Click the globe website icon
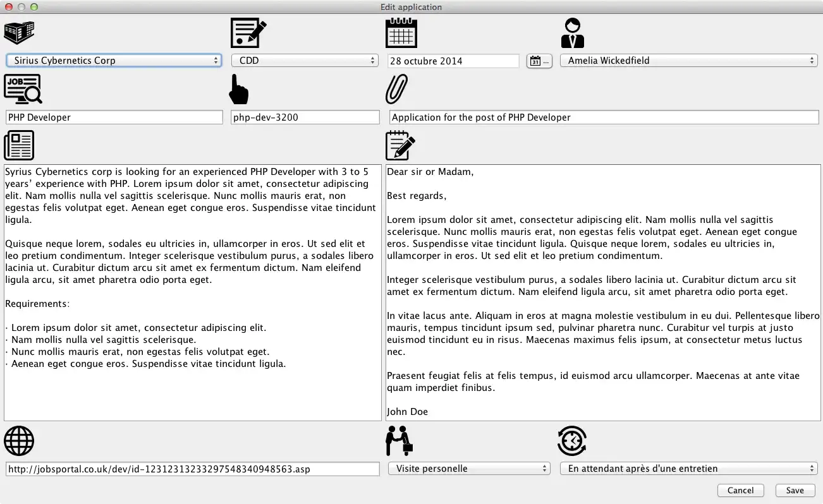The height and width of the screenshot is (504, 823). 19,441
